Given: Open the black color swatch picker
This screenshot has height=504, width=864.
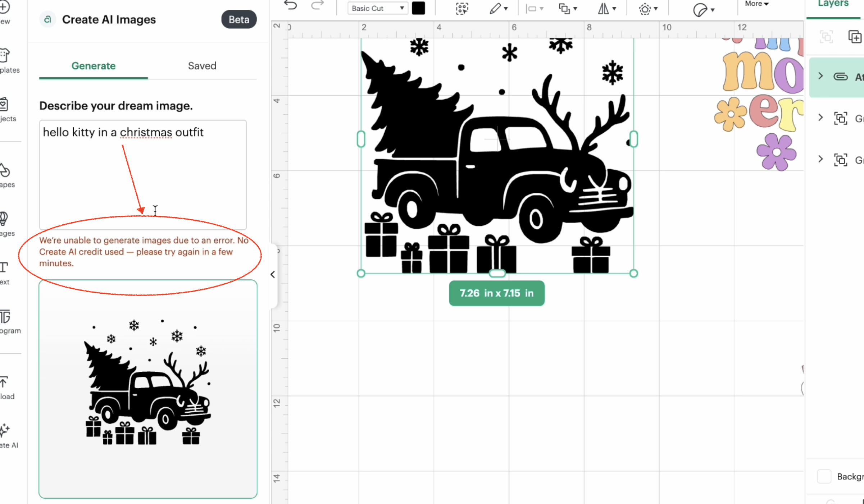Looking at the screenshot, I should point(418,8).
